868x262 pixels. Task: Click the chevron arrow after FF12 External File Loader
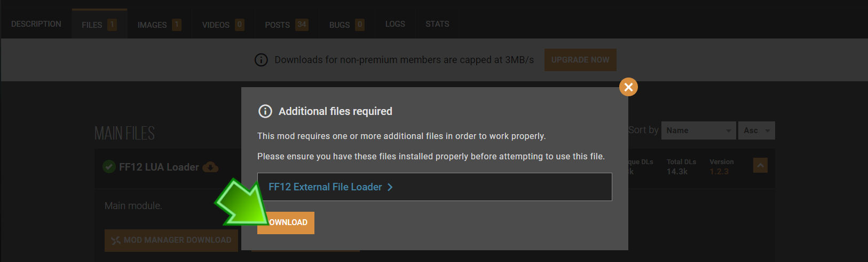coord(390,187)
